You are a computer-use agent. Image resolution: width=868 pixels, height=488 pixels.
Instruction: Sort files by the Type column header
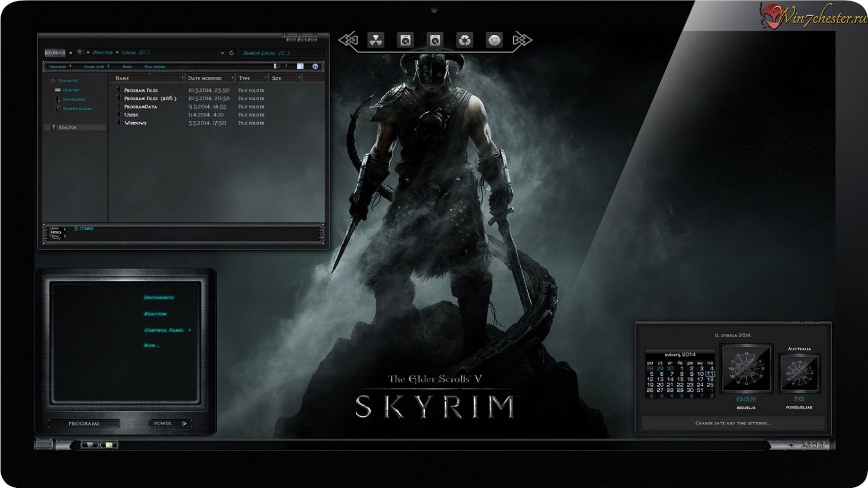point(252,78)
